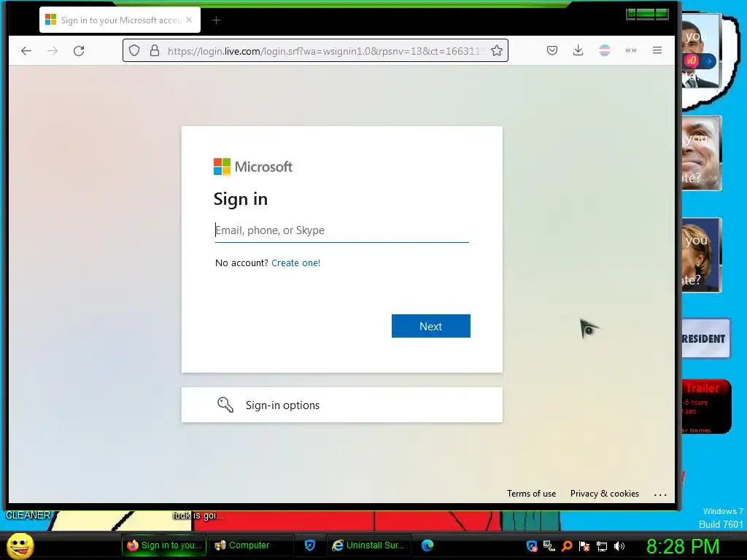Viewport: 747px width, 560px height.
Task: Open the tracking protection shield icon
Action: pos(134,50)
